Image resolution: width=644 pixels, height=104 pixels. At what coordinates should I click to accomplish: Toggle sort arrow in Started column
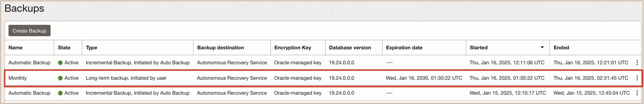pos(542,47)
